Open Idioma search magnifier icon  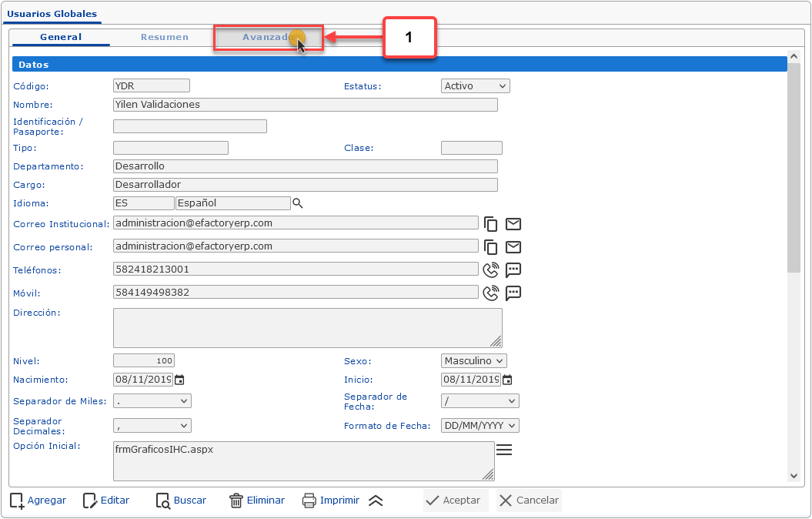[x=298, y=203]
